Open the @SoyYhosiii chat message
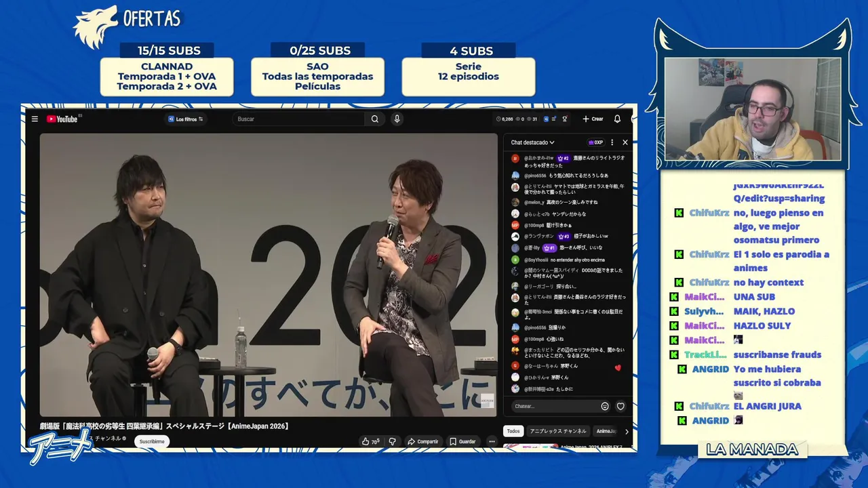The width and height of the screenshot is (868, 488). (564, 260)
